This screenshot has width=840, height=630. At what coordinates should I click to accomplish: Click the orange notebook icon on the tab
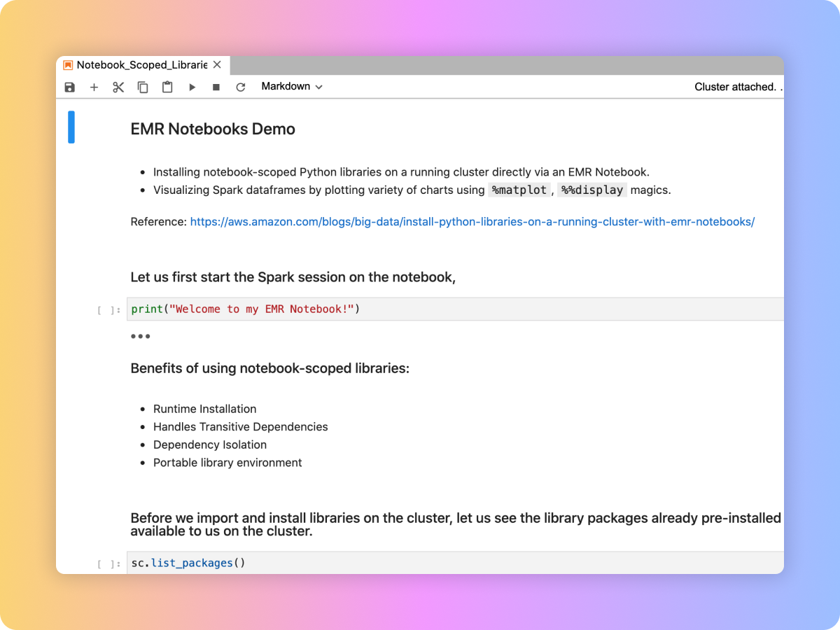pyautogui.click(x=67, y=64)
